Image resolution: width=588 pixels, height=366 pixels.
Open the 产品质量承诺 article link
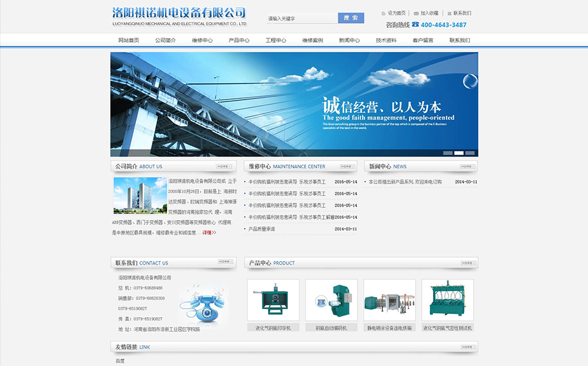tap(262, 229)
